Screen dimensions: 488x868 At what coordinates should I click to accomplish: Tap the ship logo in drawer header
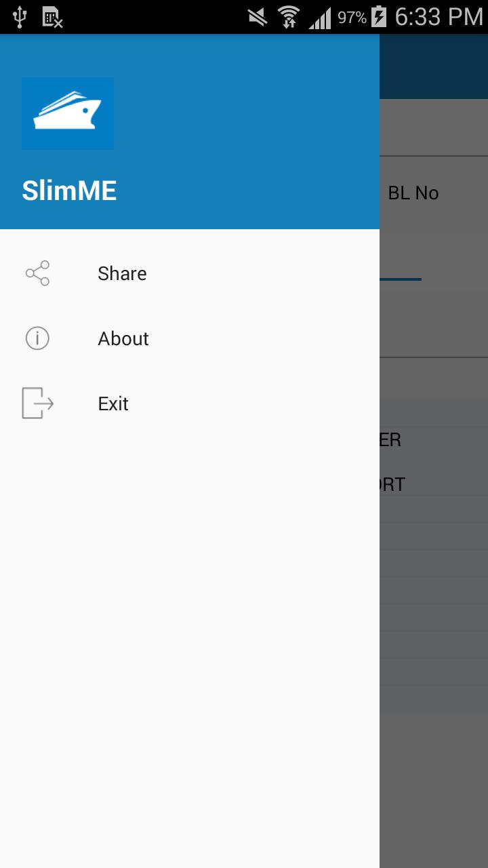68,113
